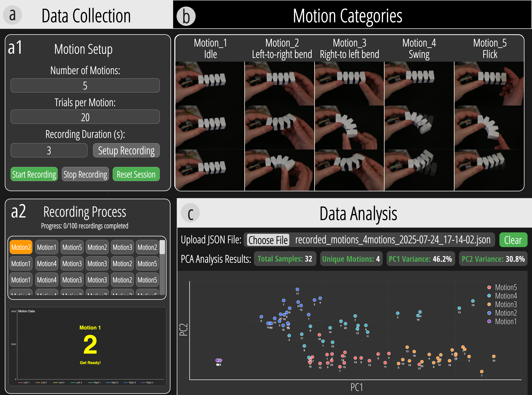Image resolution: width=532 pixels, height=395 pixels.
Task: Open the middle frame of the Left-to-right bend column
Action: (x=279, y=127)
